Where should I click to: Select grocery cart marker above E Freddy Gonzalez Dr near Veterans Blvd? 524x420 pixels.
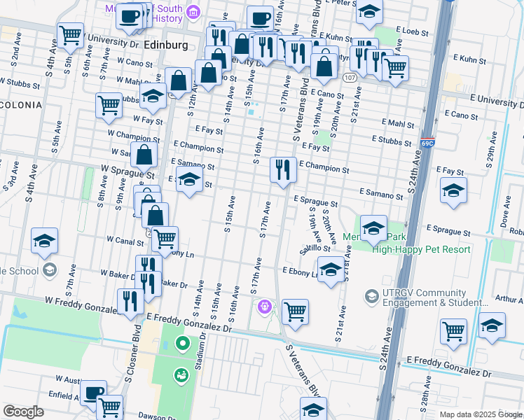click(295, 313)
